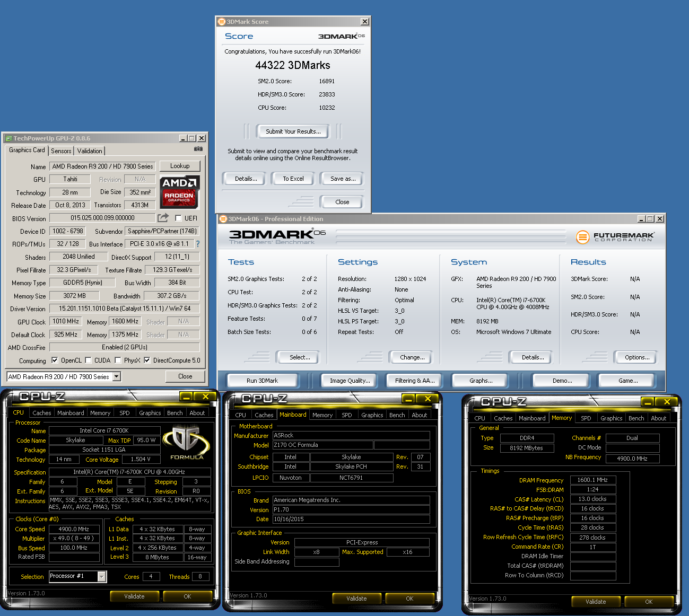Open CPU tab in right CPU-Z window

480,418
